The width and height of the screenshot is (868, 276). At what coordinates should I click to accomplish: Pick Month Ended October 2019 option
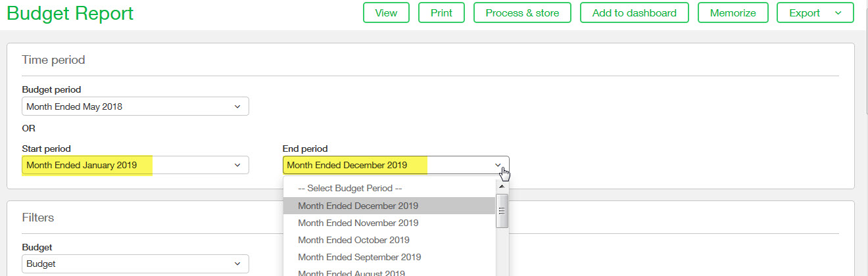354,240
